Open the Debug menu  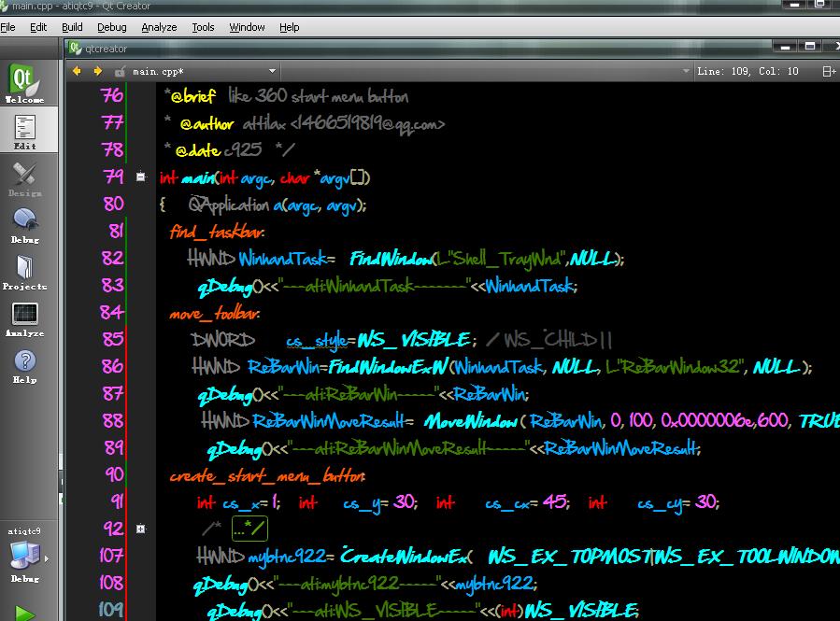pyautogui.click(x=111, y=27)
